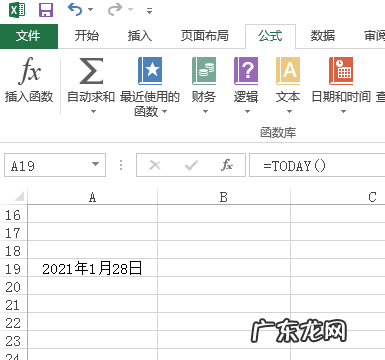Viewport: 385px width, 360px height.
Task: Confirm the entry with the checkmark button
Action: point(191,165)
